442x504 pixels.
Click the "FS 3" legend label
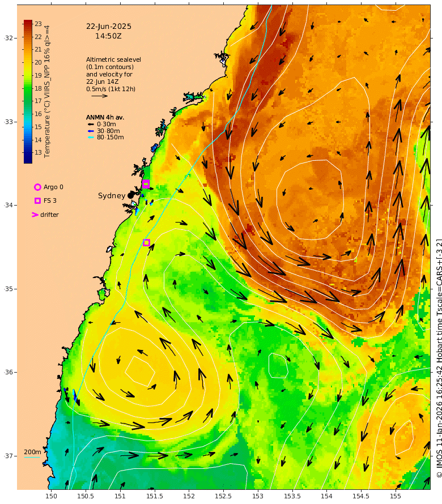tap(50, 200)
